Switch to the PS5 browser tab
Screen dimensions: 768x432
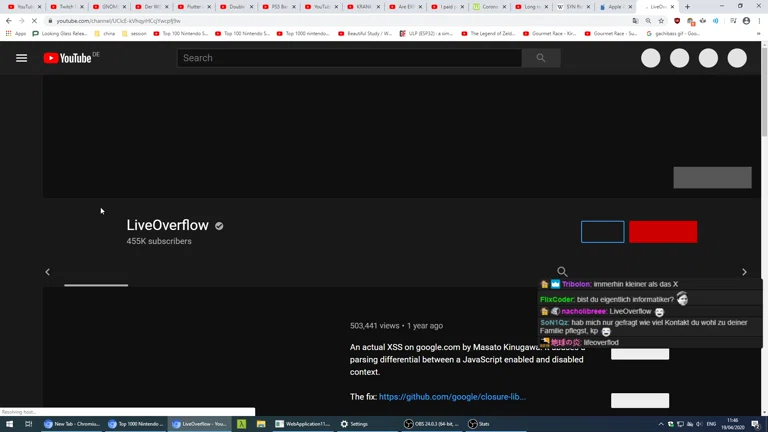pyautogui.click(x=279, y=7)
